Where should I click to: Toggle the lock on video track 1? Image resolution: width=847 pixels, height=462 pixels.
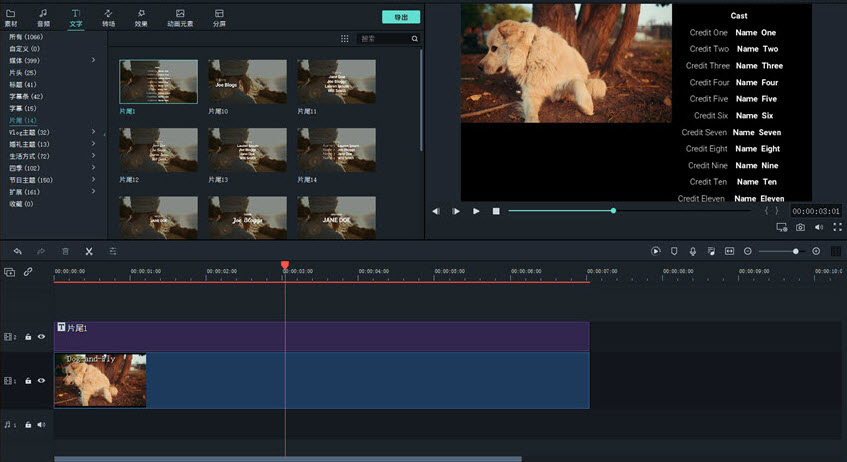pos(28,381)
